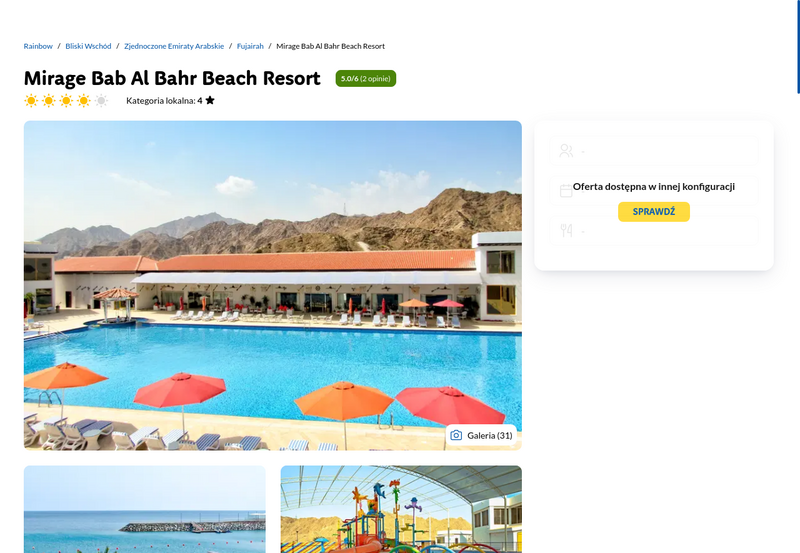
Task: Click the camera icon in gallery badge
Action: pyautogui.click(x=456, y=435)
